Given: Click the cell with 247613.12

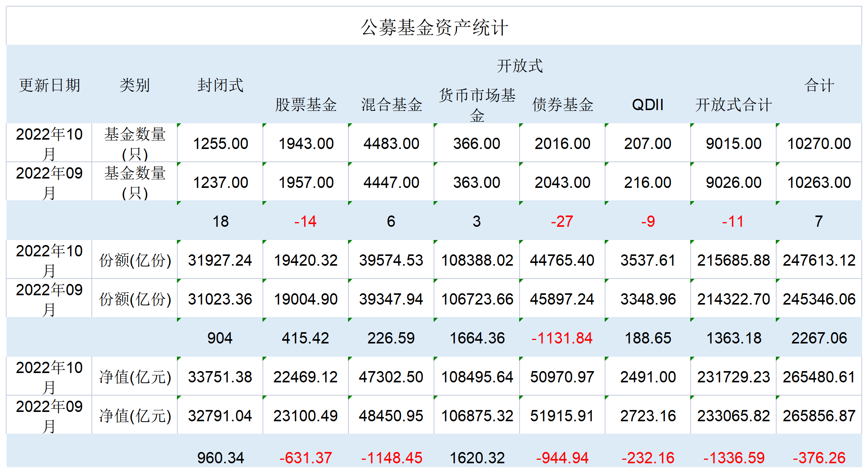Looking at the screenshot, I should 819,260.
